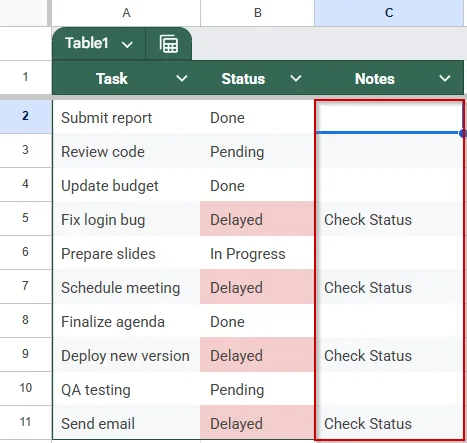
Task: Select row 11 header
Action: click(25, 422)
